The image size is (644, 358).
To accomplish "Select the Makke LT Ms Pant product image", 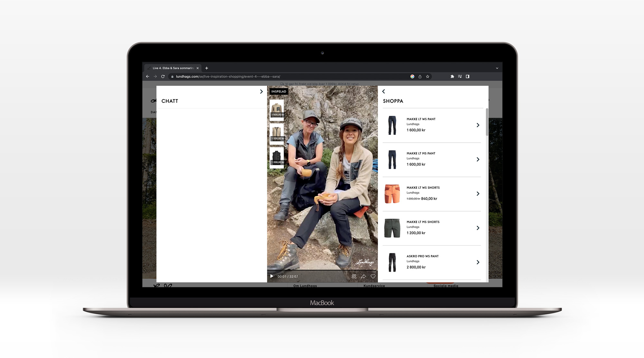I will [x=392, y=159].
